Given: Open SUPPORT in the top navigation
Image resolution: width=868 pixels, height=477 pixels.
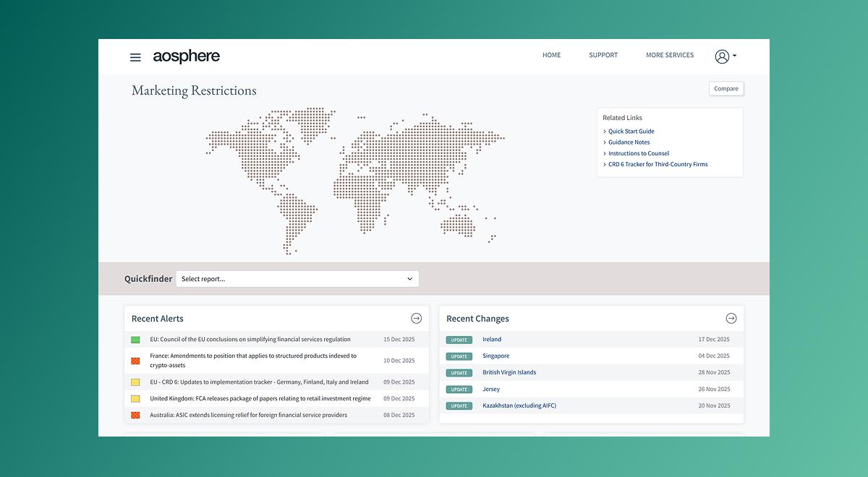Looking at the screenshot, I should 603,55.
